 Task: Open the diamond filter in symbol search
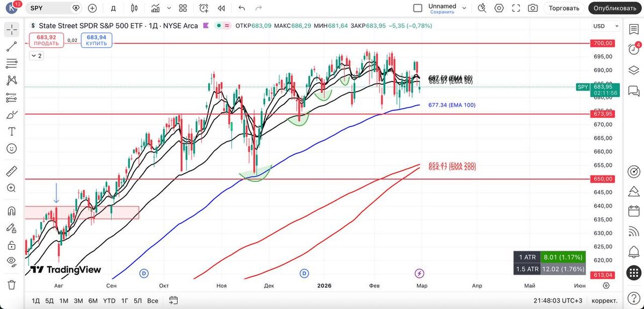76,8
